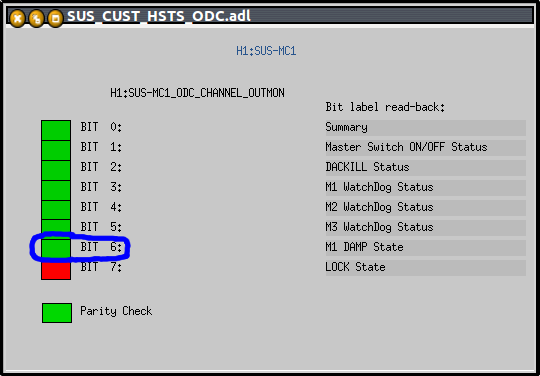Click the green Parity Check indicator

tap(57, 313)
